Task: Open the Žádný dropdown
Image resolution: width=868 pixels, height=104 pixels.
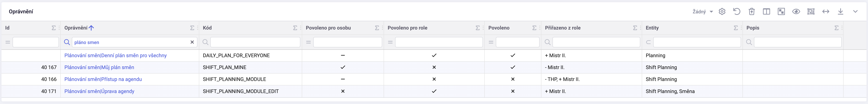Action: click(702, 12)
